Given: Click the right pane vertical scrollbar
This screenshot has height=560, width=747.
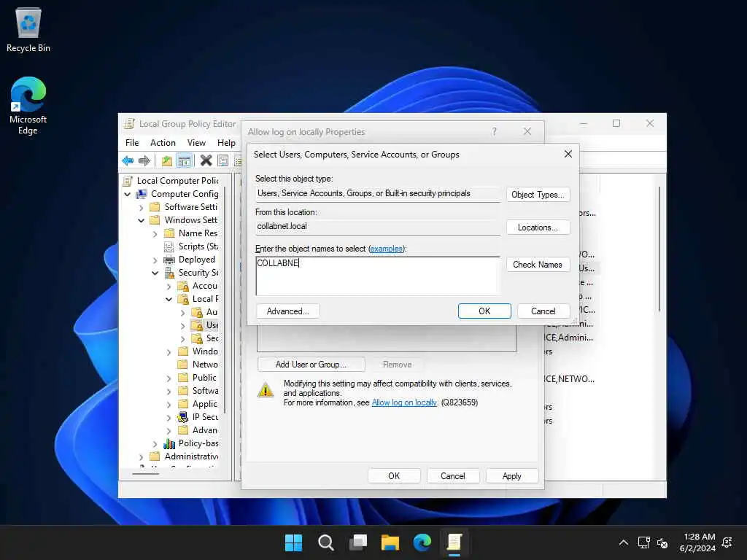Looking at the screenshot, I should 659,249.
